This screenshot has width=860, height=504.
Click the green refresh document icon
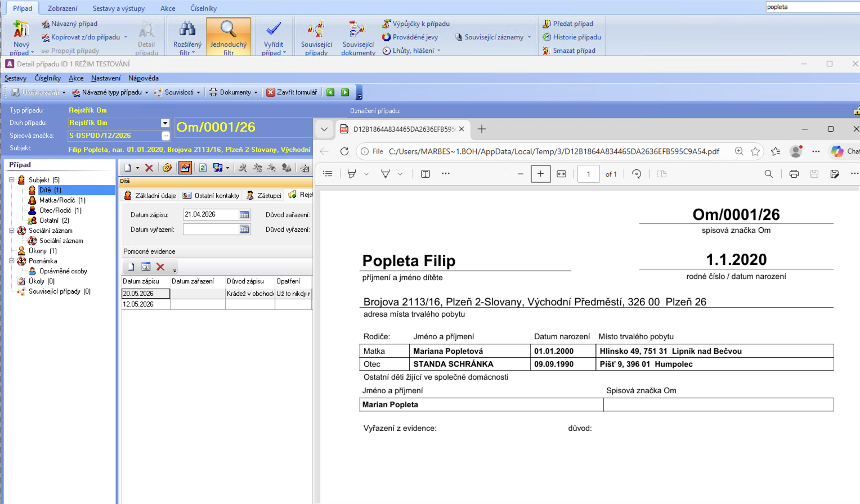pos(203,168)
